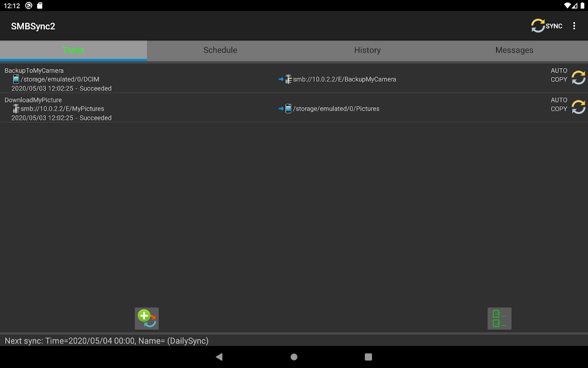Tap the Android recent apps button
Image resolution: width=588 pixels, height=368 pixels.
click(x=368, y=357)
